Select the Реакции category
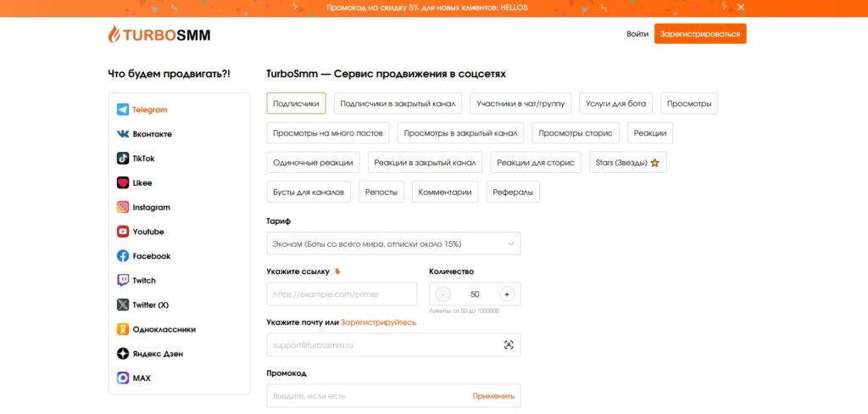The width and height of the screenshot is (868, 414). (x=650, y=133)
